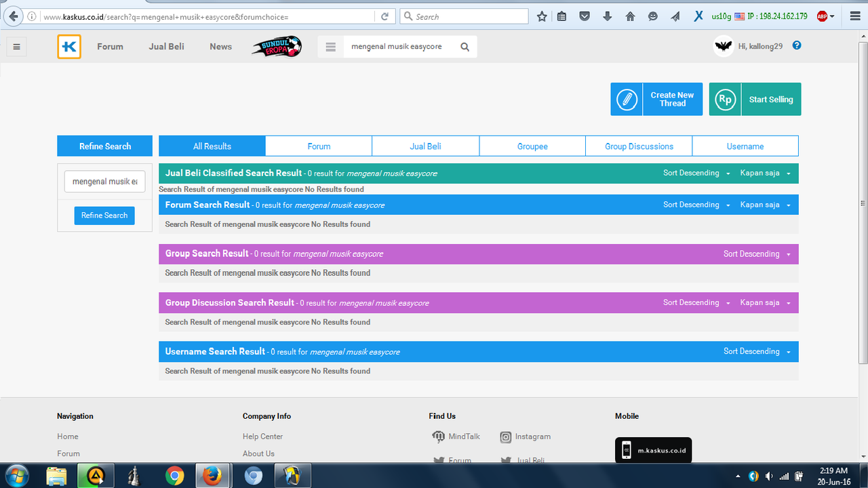This screenshot has height=488, width=868.
Task: Open the Firefox hamburger menu
Action: coord(854,16)
